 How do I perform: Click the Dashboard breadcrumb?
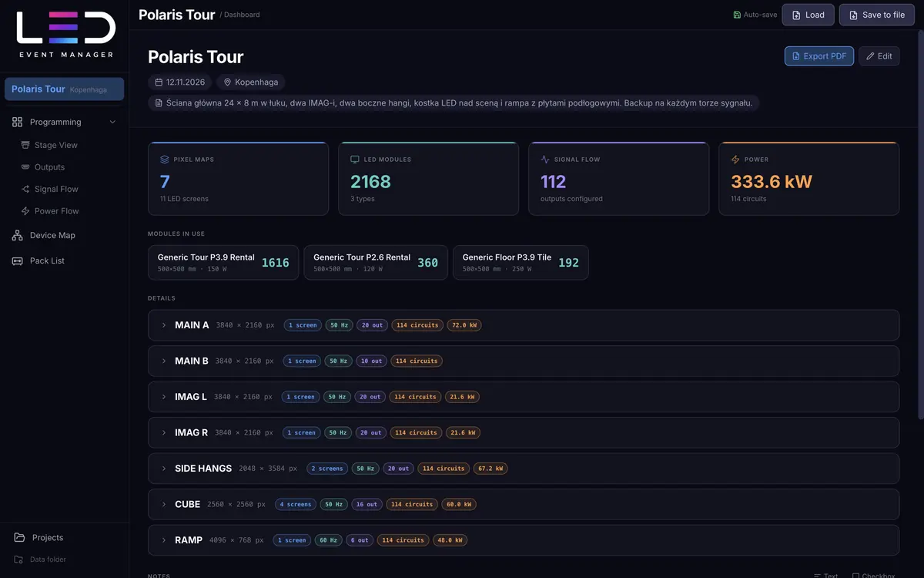242,15
